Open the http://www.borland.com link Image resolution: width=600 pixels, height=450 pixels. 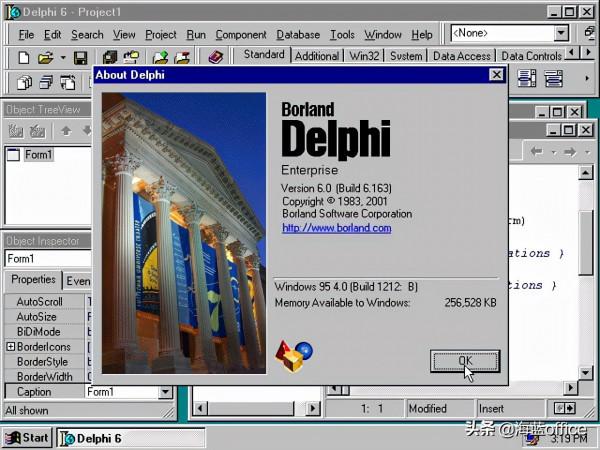(337, 228)
